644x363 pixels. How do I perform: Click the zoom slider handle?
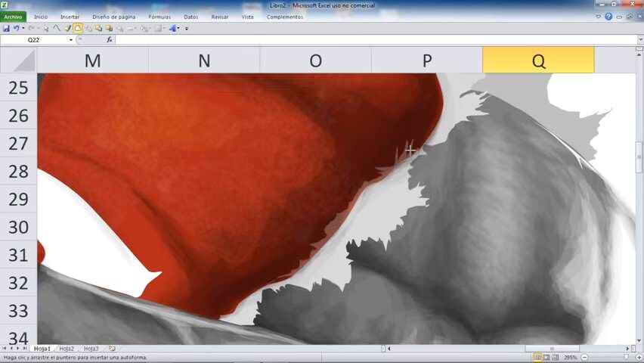(x=626, y=358)
